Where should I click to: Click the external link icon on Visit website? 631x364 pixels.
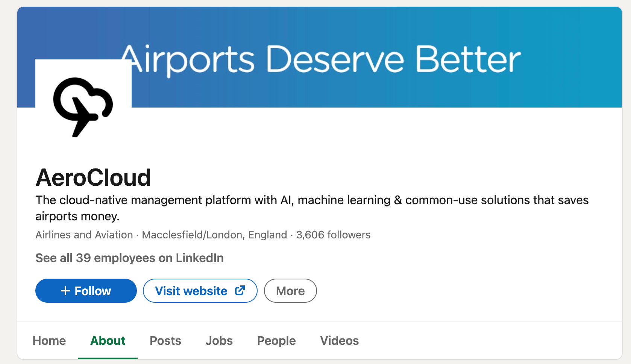(x=240, y=290)
